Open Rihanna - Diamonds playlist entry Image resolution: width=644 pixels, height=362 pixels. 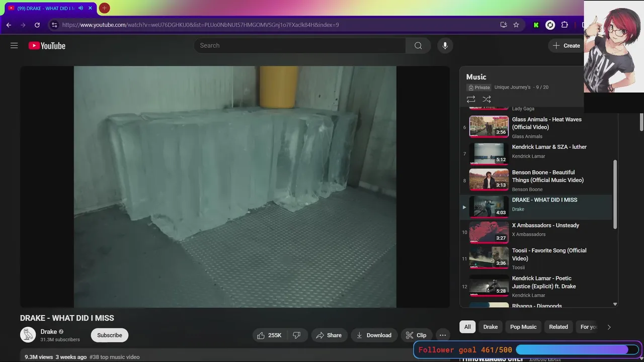click(x=536, y=304)
